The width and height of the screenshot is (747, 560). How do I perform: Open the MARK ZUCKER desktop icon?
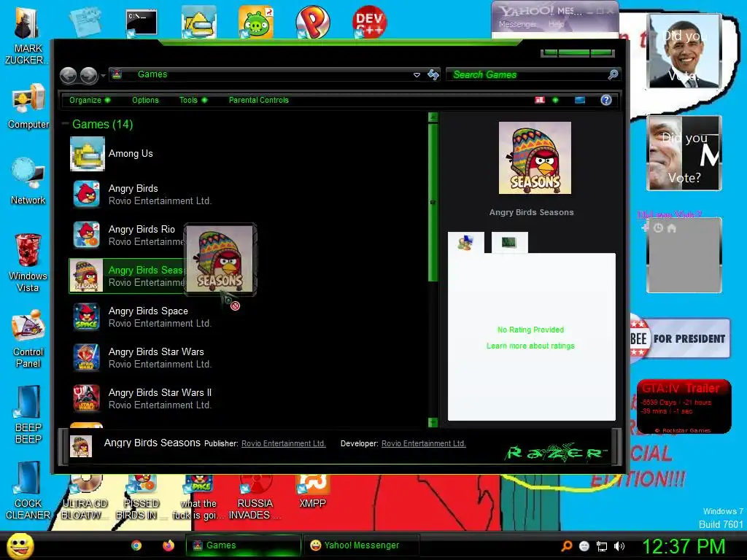[27, 36]
